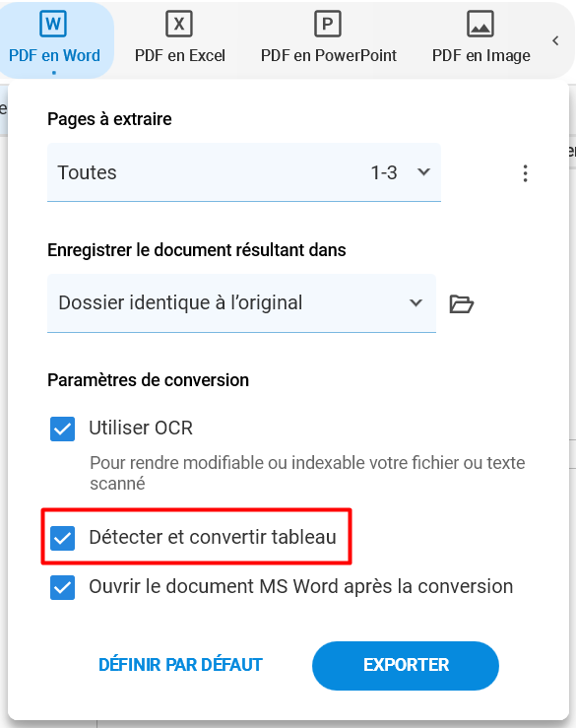Click DÉFINIR PAR DÉFAUT link
The image size is (576, 728).
click(180, 665)
